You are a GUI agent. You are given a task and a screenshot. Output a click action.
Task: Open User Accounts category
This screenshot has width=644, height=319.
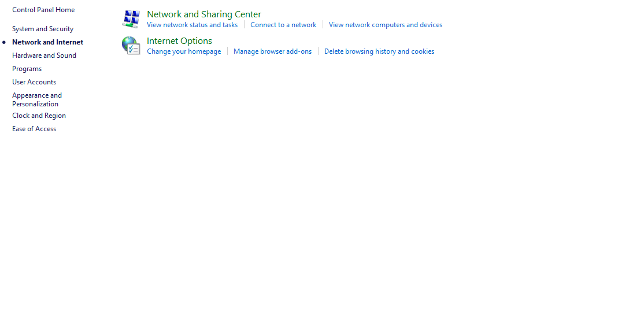pyautogui.click(x=34, y=82)
